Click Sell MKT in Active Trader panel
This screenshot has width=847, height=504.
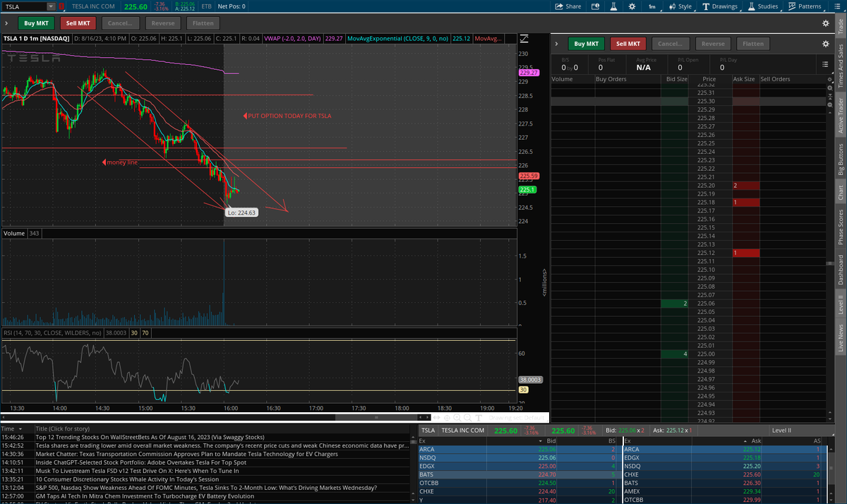[x=628, y=44]
